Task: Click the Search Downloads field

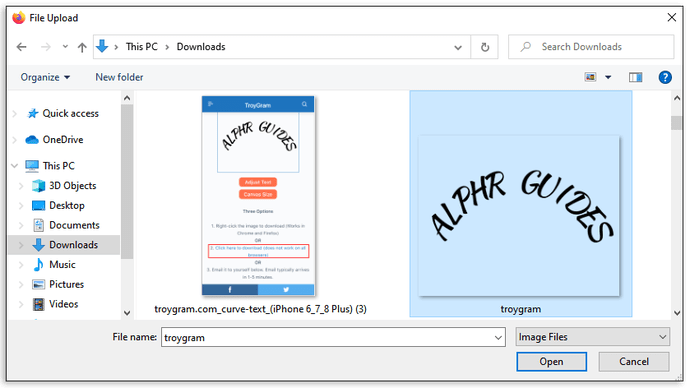Action: click(591, 47)
